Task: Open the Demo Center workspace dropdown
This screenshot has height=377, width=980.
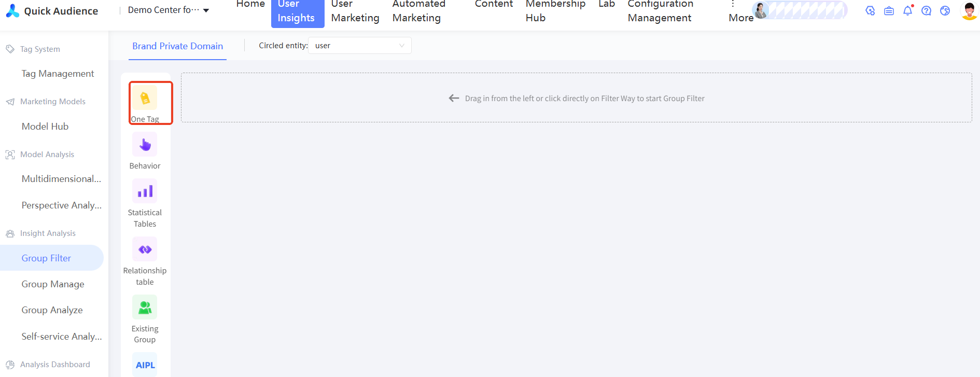Action: coord(168,10)
